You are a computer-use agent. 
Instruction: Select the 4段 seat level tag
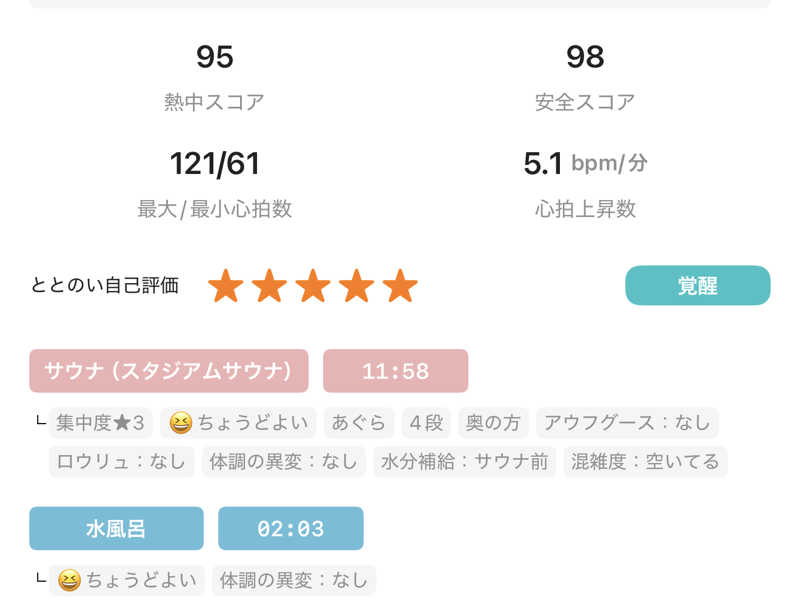pos(426,423)
